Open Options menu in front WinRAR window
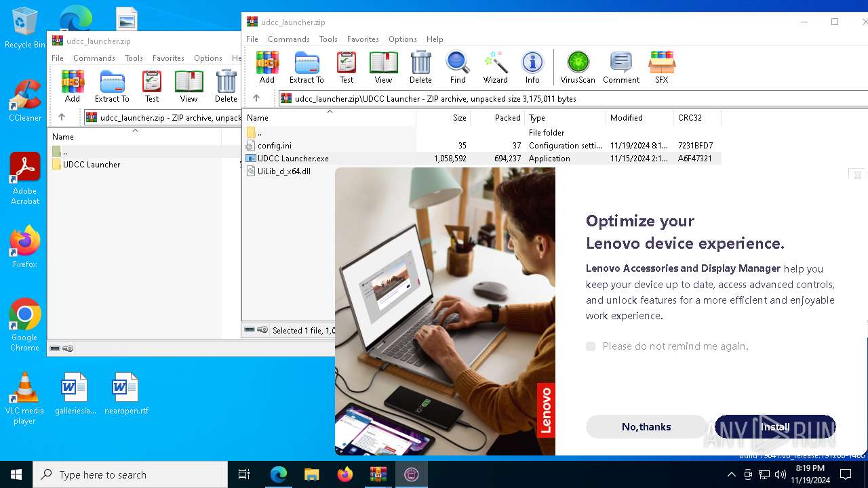Screen dimensions: 868x488 click(x=403, y=39)
